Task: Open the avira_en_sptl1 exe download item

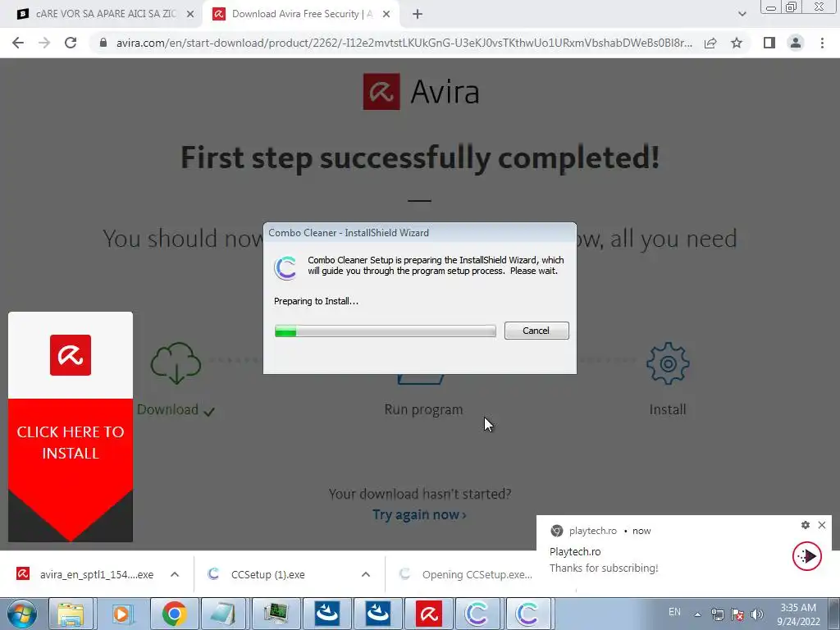Action: pyautogui.click(x=85, y=574)
